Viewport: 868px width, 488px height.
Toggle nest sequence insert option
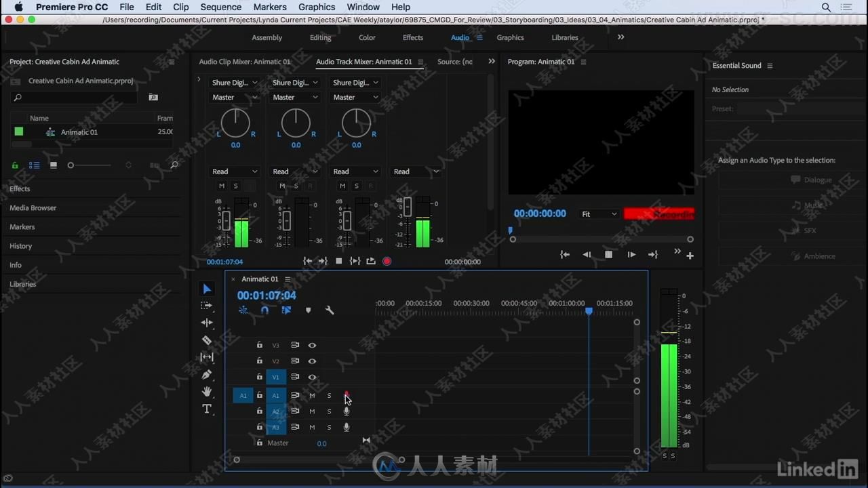tap(243, 310)
